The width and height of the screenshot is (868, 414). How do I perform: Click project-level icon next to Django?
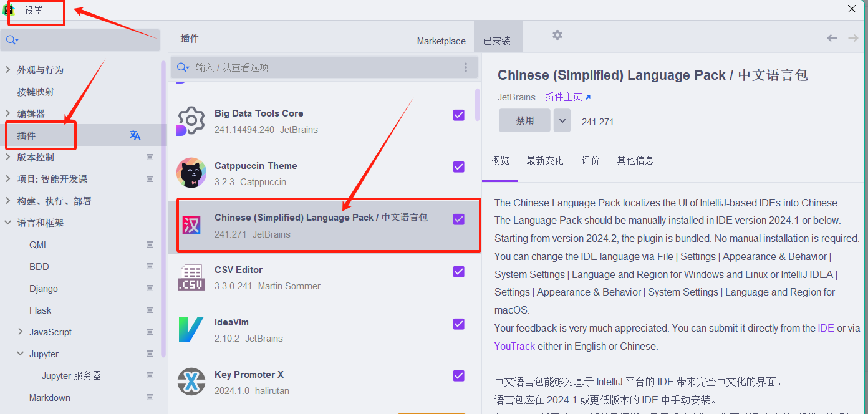[x=150, y=288]
